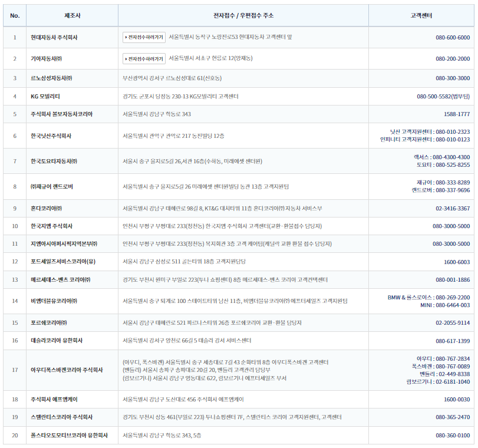
Task: Select the 고객센터 column header
Action: 421,15
